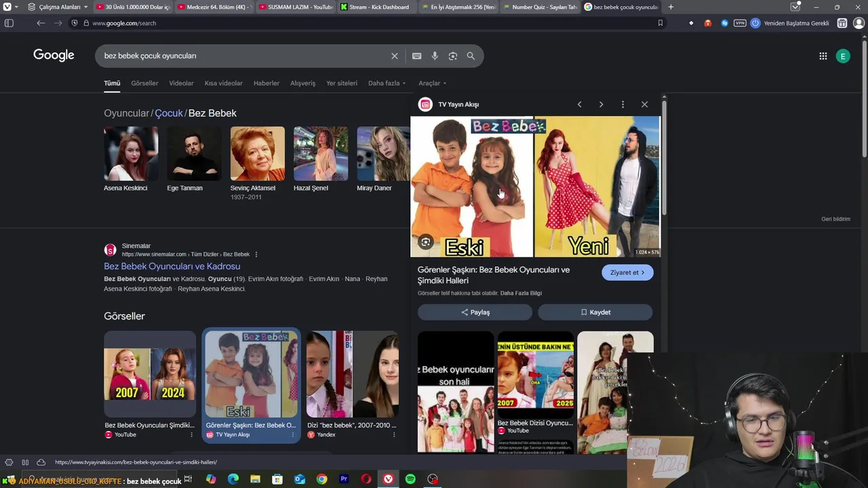Open the 2007 vs 2024 image result
Viewport: 868px width, 488px height.
tap(150, 374)
